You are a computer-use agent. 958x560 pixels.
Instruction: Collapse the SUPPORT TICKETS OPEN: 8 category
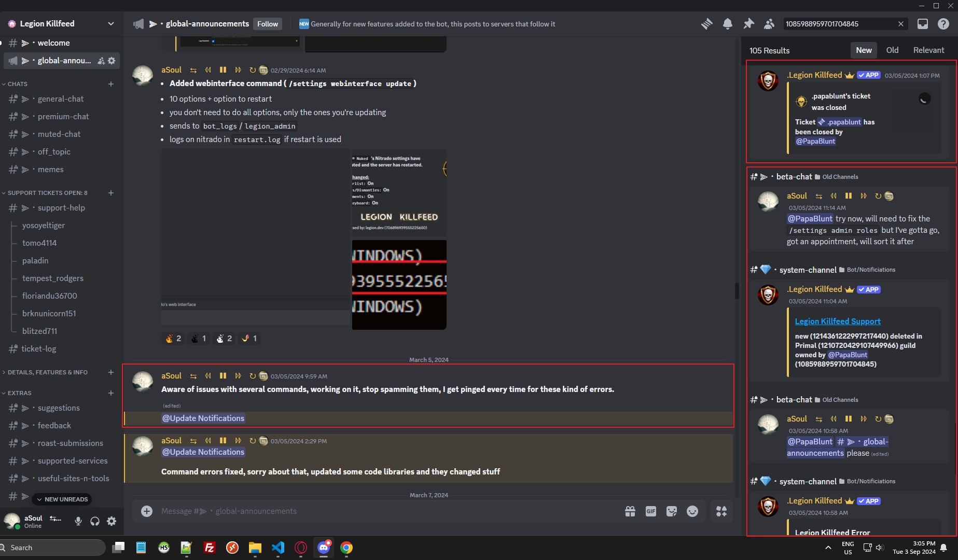click(x=46, y=193)
